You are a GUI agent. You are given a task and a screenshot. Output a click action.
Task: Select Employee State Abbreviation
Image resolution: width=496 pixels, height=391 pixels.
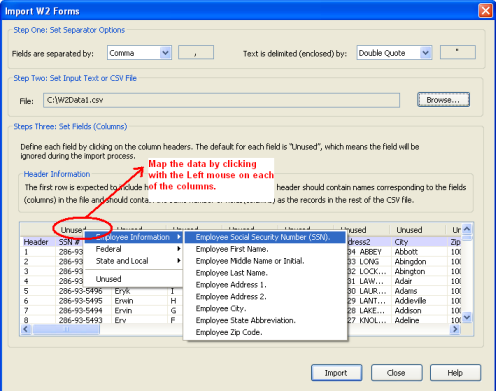(x=265, y=320)
